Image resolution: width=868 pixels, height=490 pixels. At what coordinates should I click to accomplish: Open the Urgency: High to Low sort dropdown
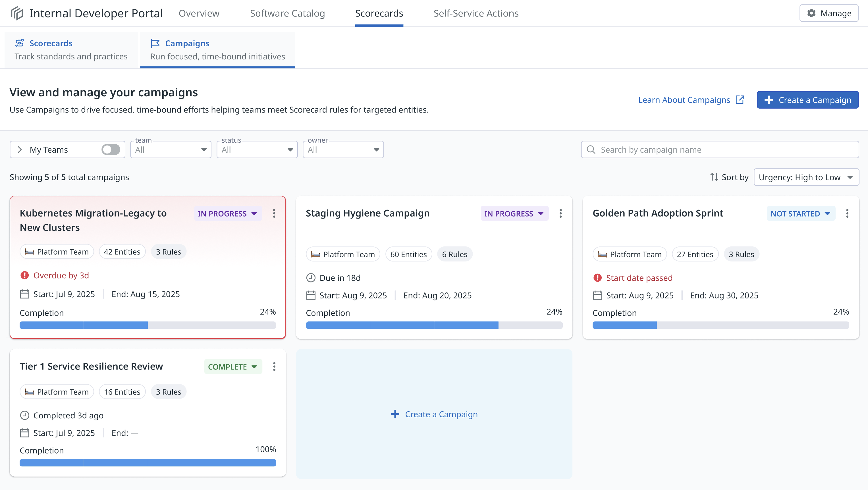(x=806, y=177)
